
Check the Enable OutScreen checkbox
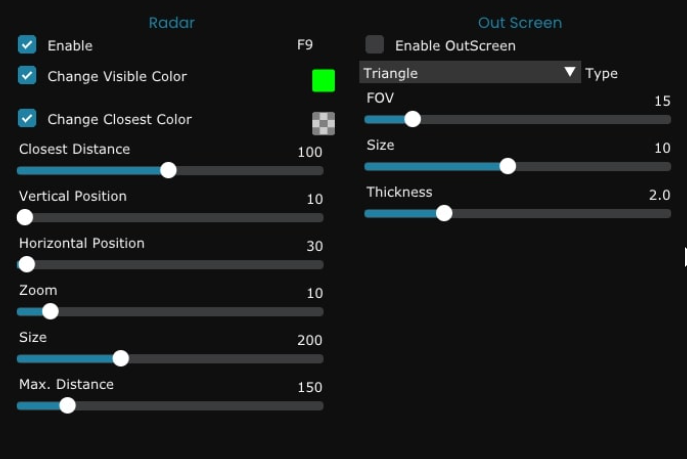(375, 45)
